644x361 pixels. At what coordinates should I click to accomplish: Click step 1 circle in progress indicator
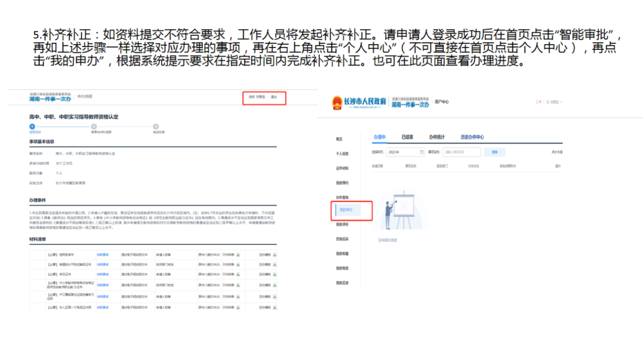[32, 126]
